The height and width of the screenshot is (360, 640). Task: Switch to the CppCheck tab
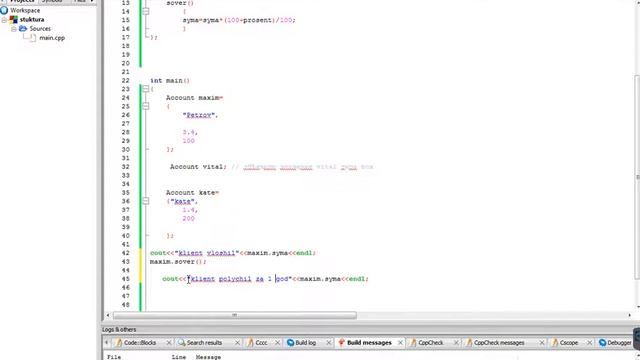[430, 343]
